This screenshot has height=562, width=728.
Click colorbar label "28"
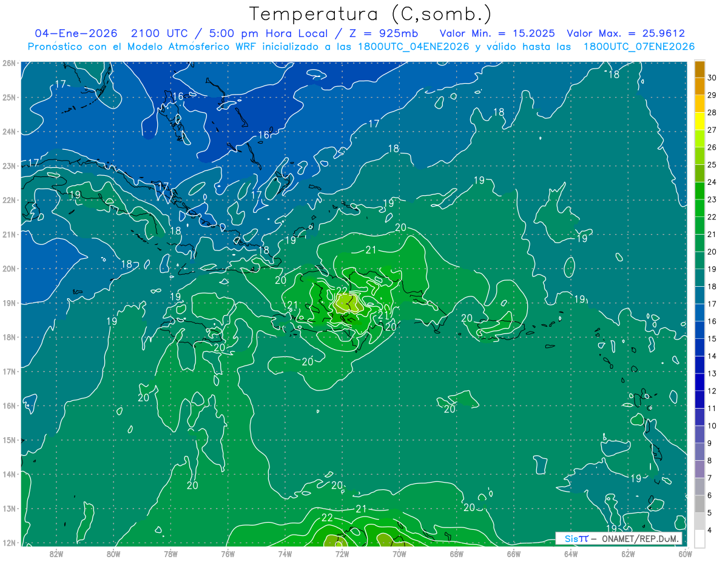click(712, 113)
